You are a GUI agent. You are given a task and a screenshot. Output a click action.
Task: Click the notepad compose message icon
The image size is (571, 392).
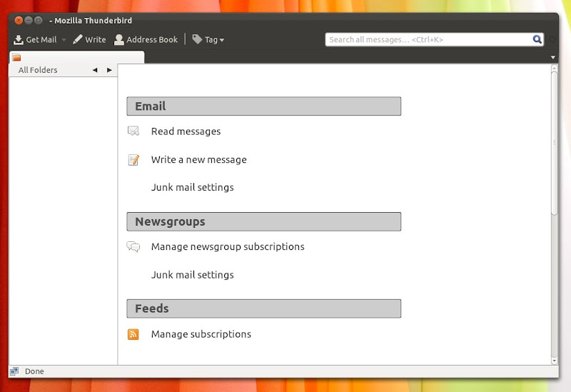(133, 159)
